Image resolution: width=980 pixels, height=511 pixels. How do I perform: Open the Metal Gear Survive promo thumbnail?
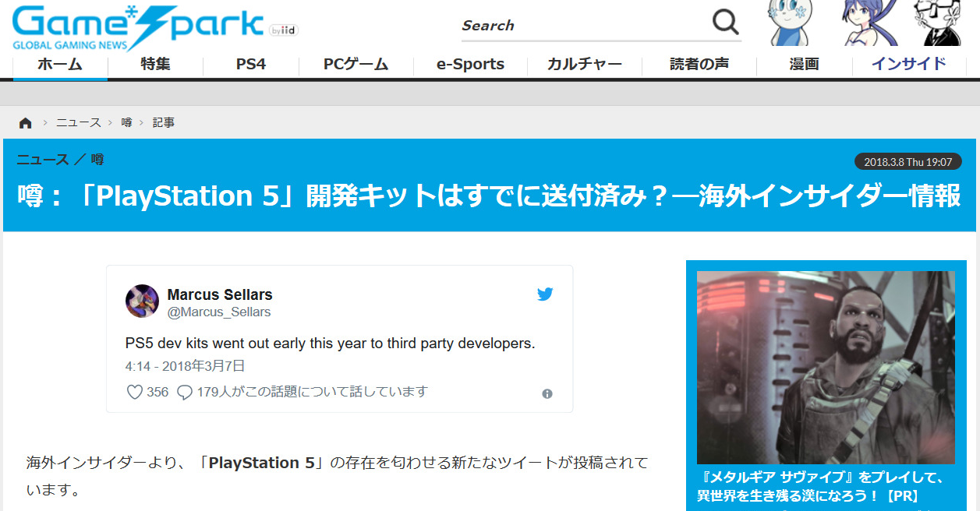tap(826, 367)
